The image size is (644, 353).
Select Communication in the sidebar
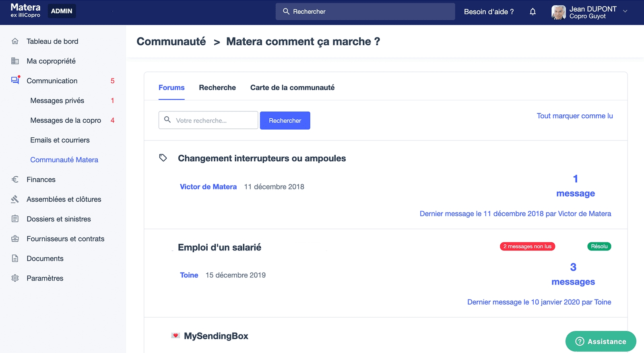52,81
